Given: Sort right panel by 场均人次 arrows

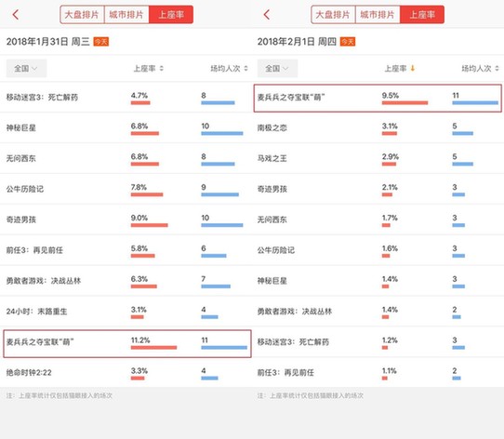Looking at the screenshot, I should (x=497, y=69).
